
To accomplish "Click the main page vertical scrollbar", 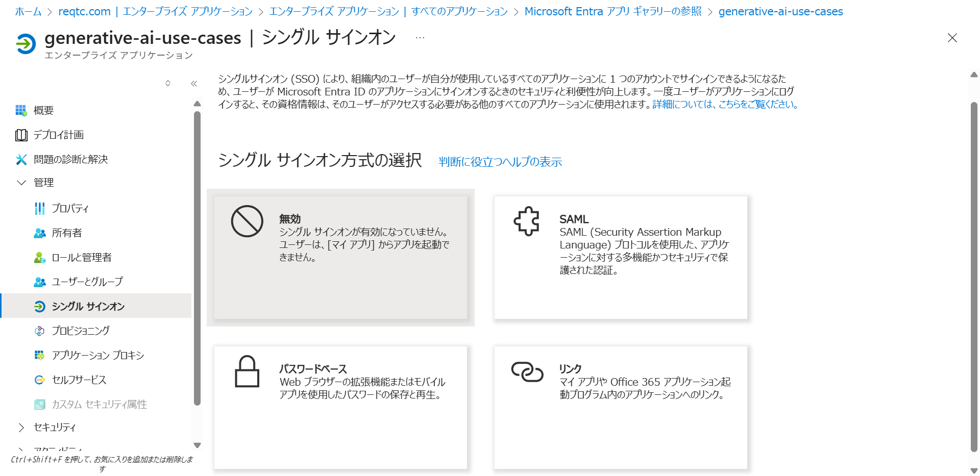I will tap(974, 275).
